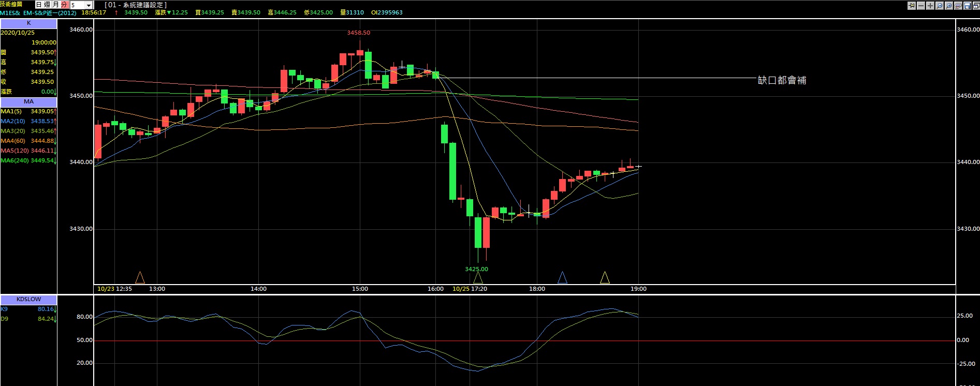Click the 高3446.25 daily high
Viewport: 980px width, 386px height.
[282, 12]
